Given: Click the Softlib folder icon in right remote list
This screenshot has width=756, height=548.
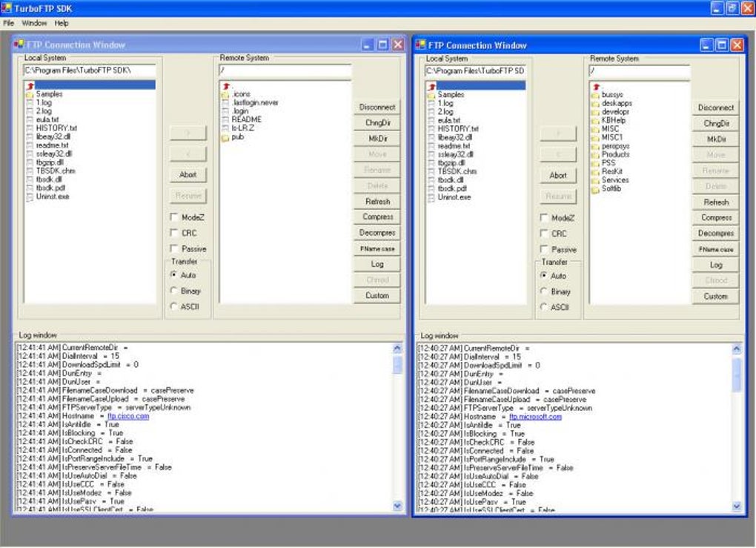Looking at the screenshot, I should coord(595,188).
